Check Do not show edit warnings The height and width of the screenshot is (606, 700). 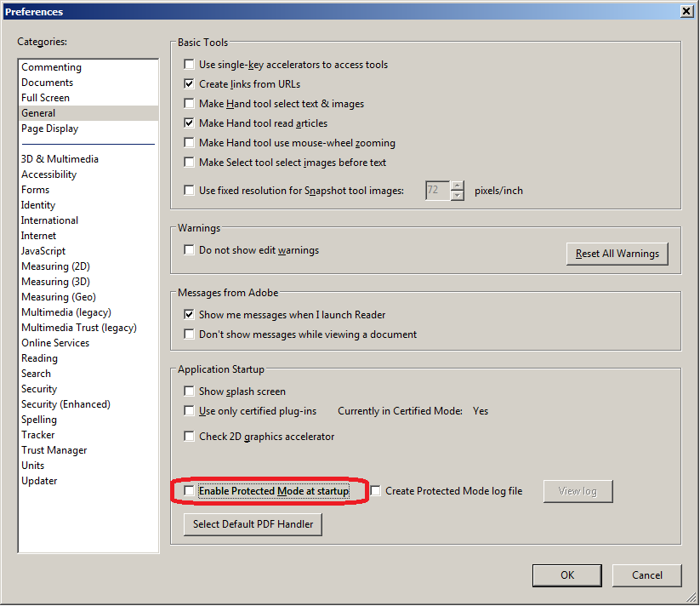click(189, 249)
